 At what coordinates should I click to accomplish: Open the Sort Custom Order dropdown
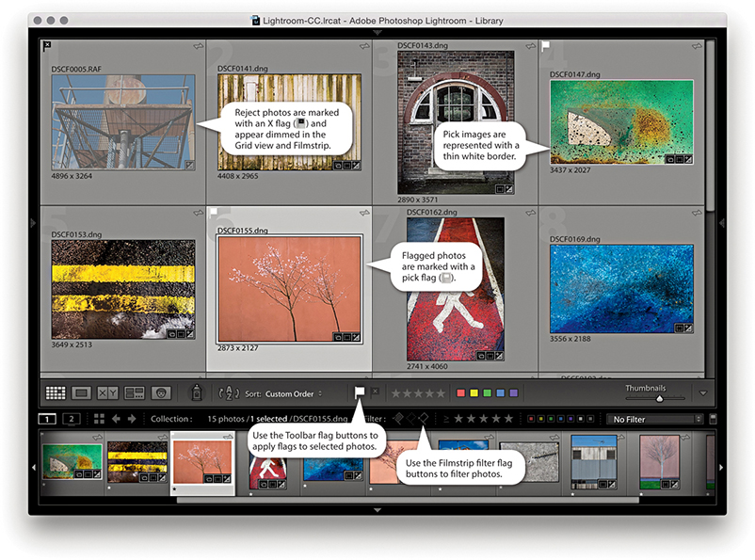click(x=294, y=393)
